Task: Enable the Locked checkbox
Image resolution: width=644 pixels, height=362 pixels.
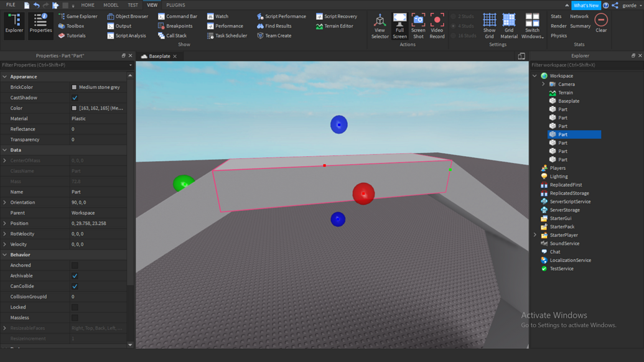Action: (75, 307)
